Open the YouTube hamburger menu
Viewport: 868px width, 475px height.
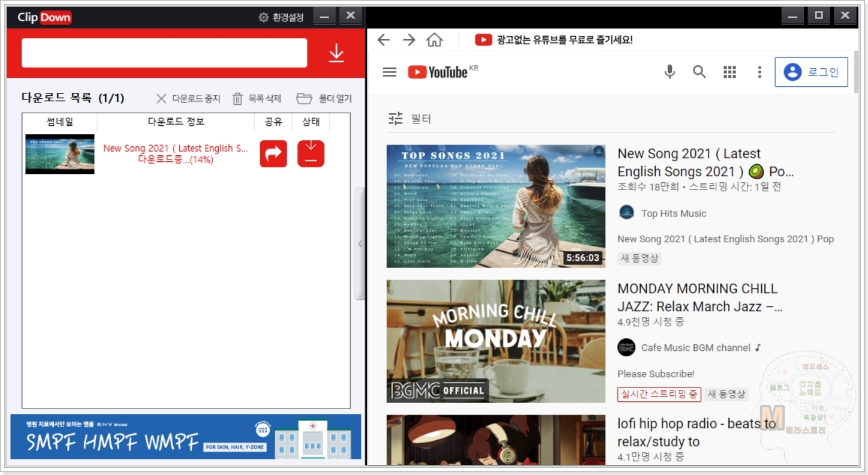(390, 72)
